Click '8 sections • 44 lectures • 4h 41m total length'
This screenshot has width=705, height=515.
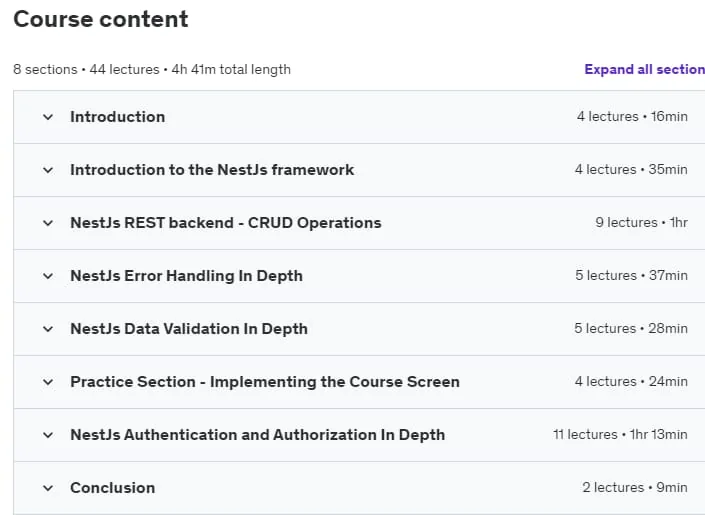[152, 70]
